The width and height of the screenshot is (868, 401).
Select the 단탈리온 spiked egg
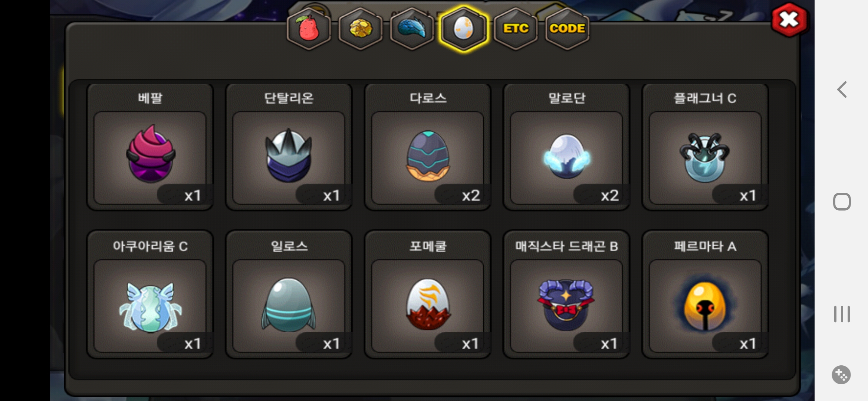click(289, 147)
